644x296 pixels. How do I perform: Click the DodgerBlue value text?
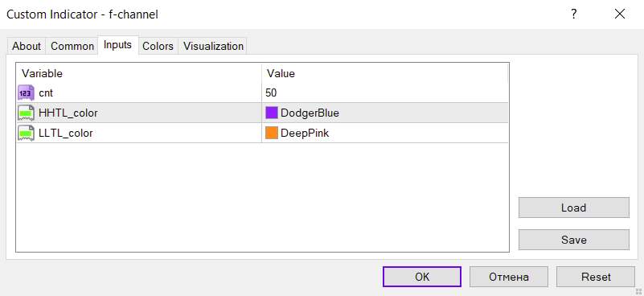coord(310,113)
